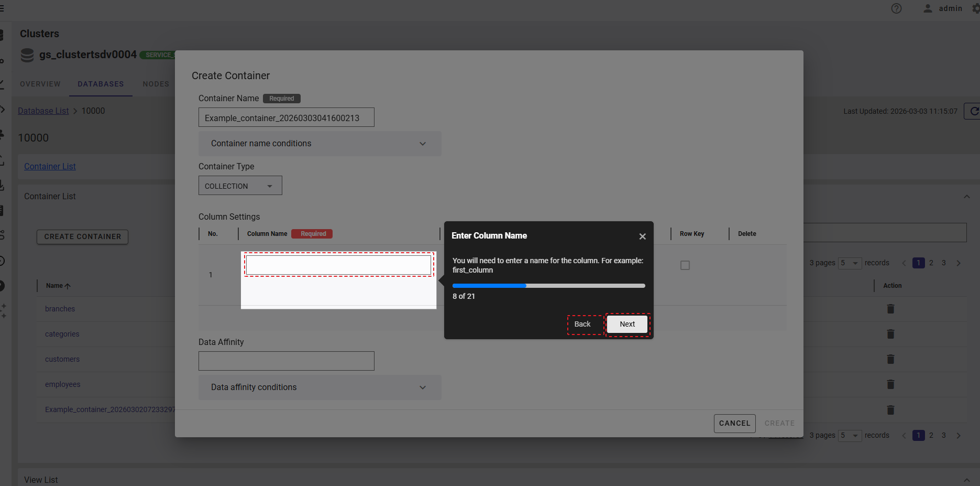
Task: Click trash icon for the categories row
Action: [x=890, y=334]
